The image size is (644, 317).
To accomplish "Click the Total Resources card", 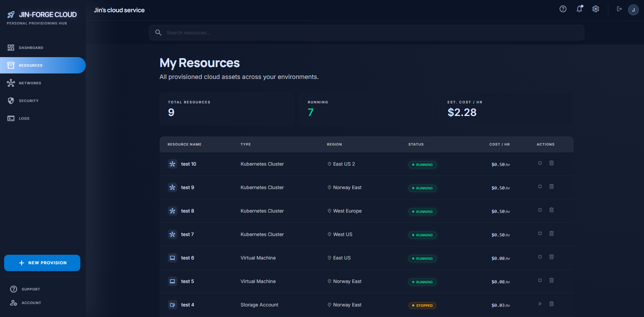I will pyautogui.click(x=227, y=109).
